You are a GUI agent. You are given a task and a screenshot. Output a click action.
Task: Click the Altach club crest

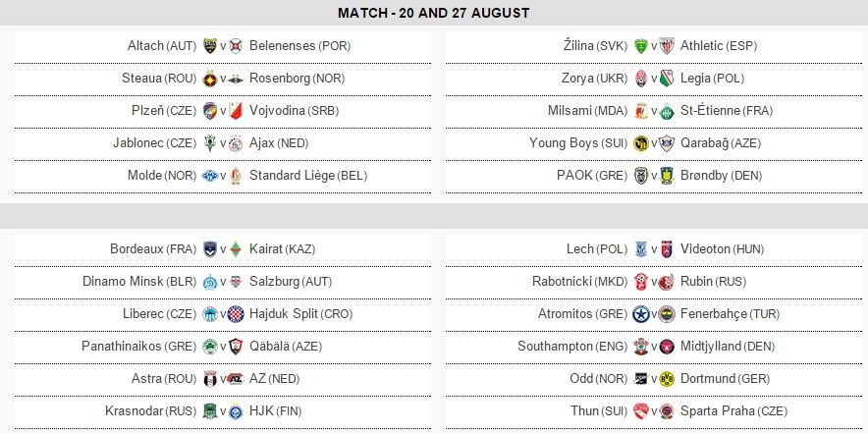209,46
